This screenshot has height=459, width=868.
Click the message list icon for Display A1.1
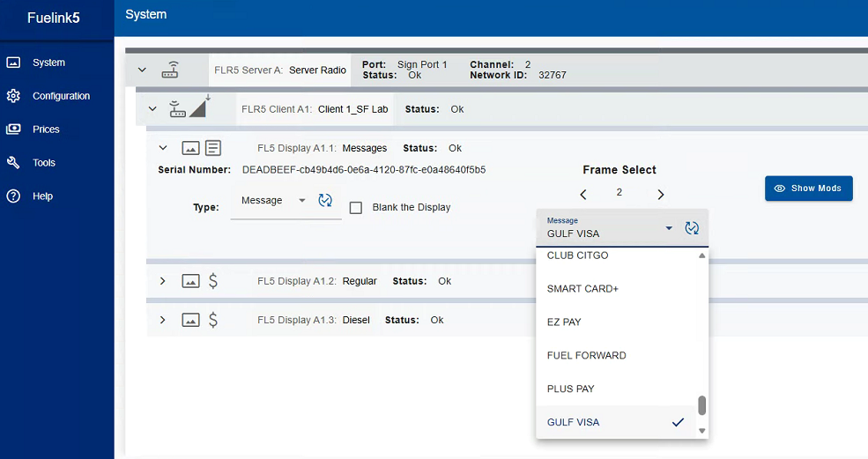coord(213,148)
